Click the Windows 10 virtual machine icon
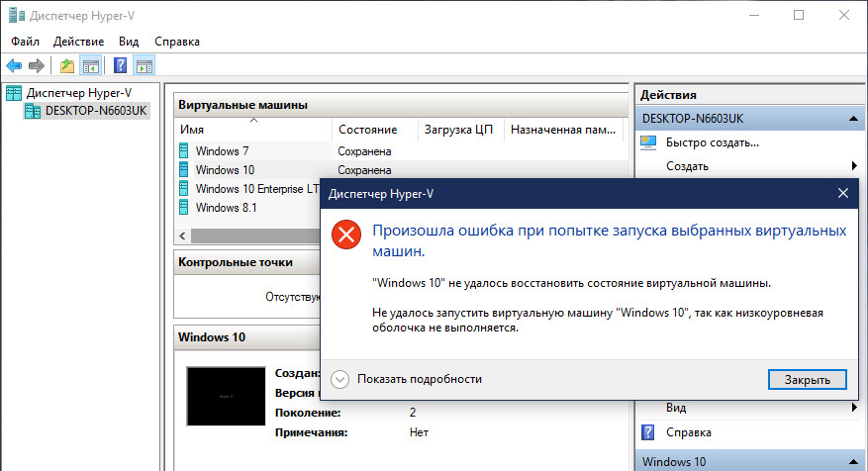Viewport: 868px width, 471px height. 184,169
